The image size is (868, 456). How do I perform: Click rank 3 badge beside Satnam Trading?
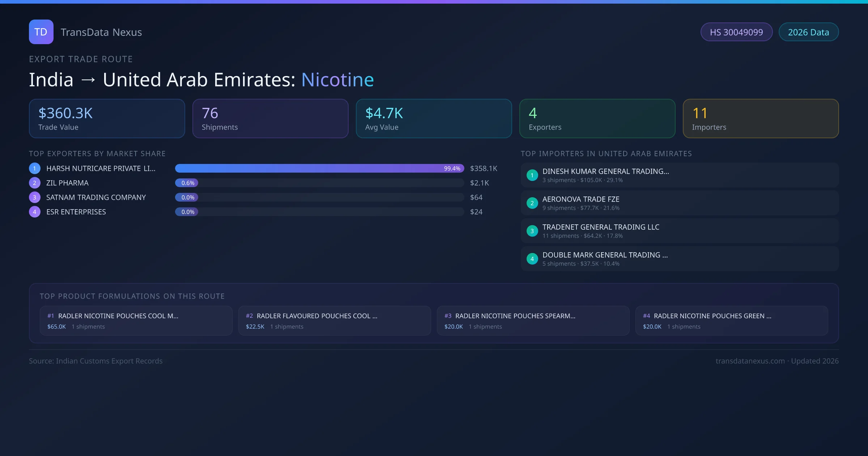(35, 197)
